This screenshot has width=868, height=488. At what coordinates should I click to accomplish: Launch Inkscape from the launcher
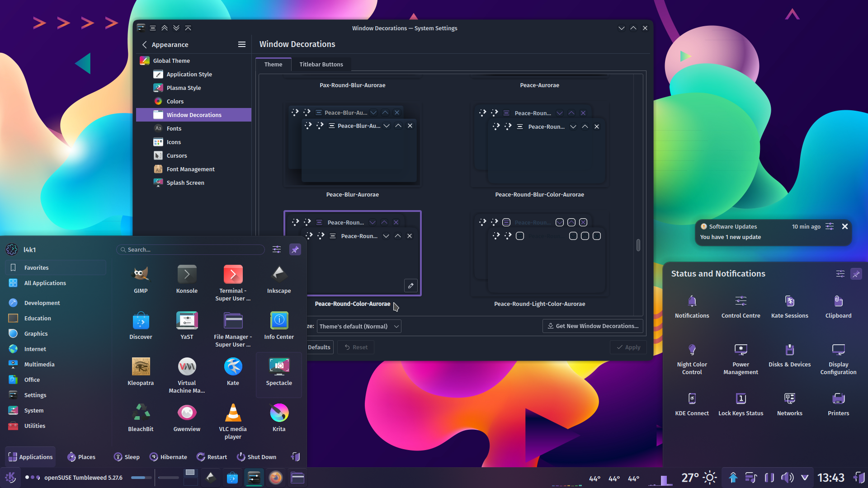click(279, 280)
